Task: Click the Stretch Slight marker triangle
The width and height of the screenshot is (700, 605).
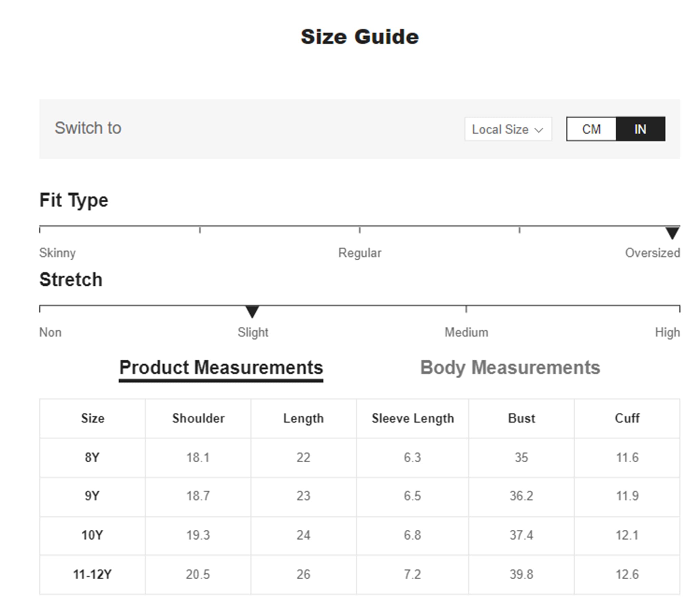Action: 252,311
